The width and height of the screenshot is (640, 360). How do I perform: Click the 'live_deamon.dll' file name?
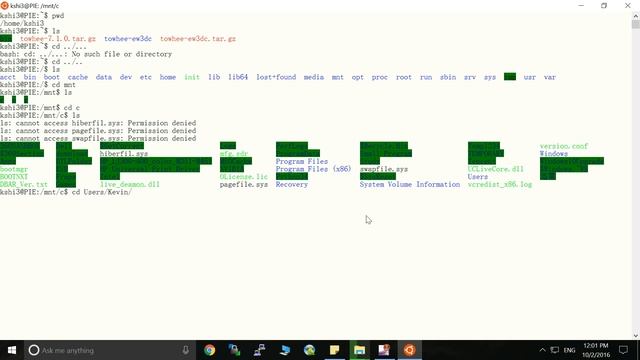point(130,184)
